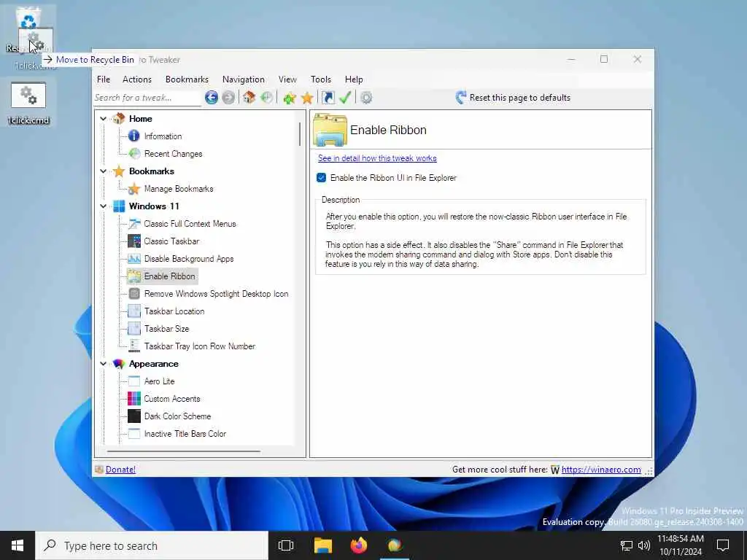Open the notification center icon
Viewport: 747px width, 560px height.
pos(723,545)
